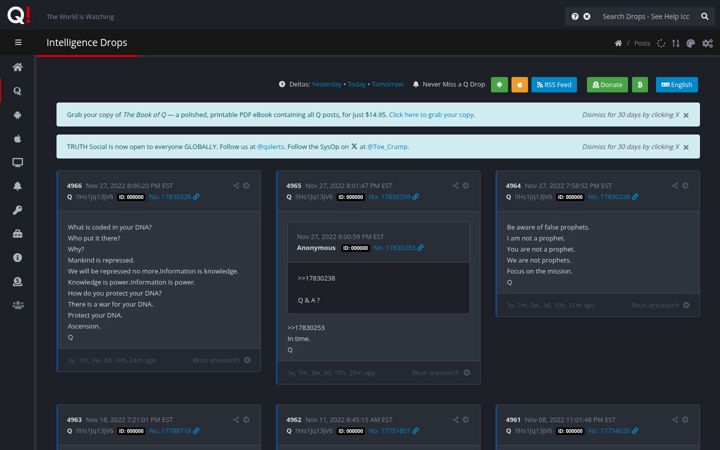Image resolution: width=720 pixels, height=450 pixels.
Task: Click the Posts breadcrumb
Action: point(642,43)
